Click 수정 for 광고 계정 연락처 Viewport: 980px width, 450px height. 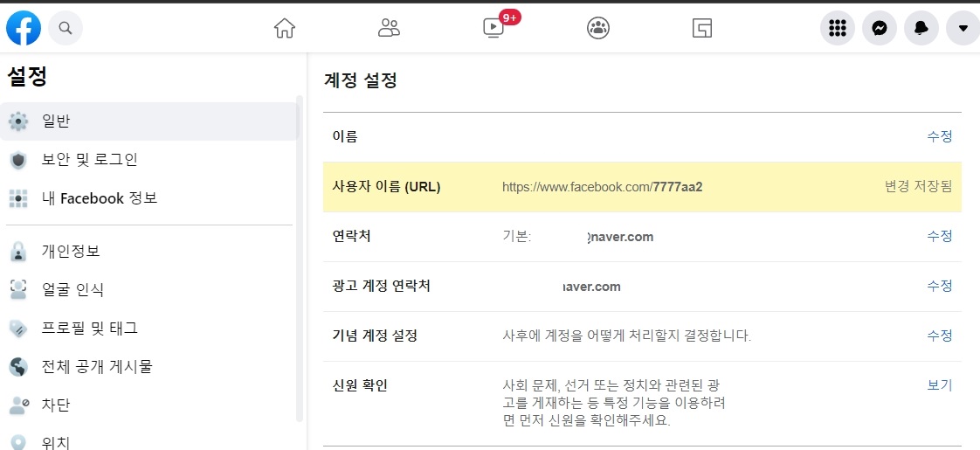coord(939,286)
